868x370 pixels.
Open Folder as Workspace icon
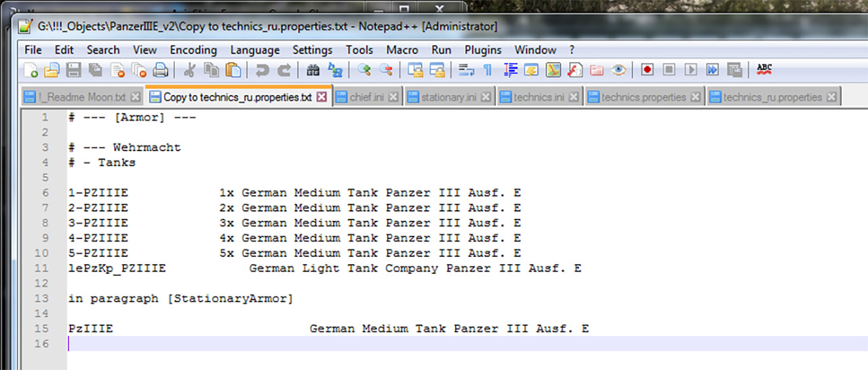[x=597, y=70]
